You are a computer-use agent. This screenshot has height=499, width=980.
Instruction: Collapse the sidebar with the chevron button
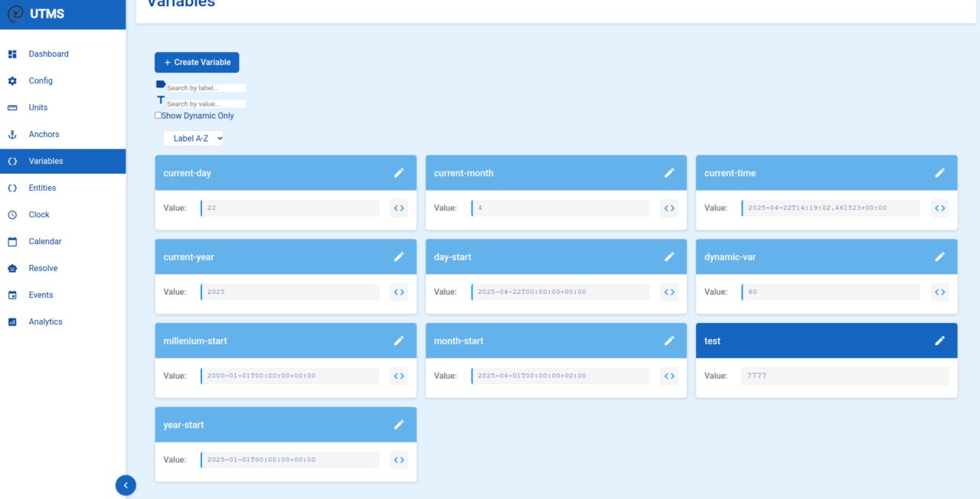126,484
